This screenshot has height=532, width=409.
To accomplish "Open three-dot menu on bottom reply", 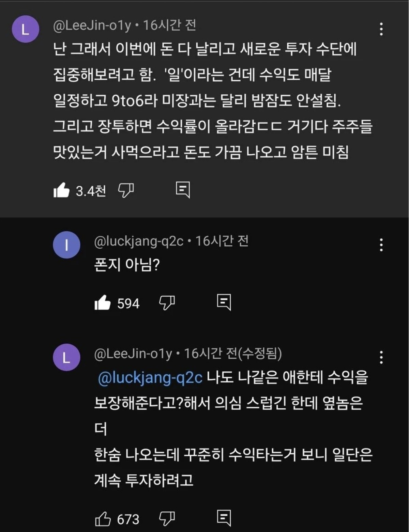I will coord(381,357).
